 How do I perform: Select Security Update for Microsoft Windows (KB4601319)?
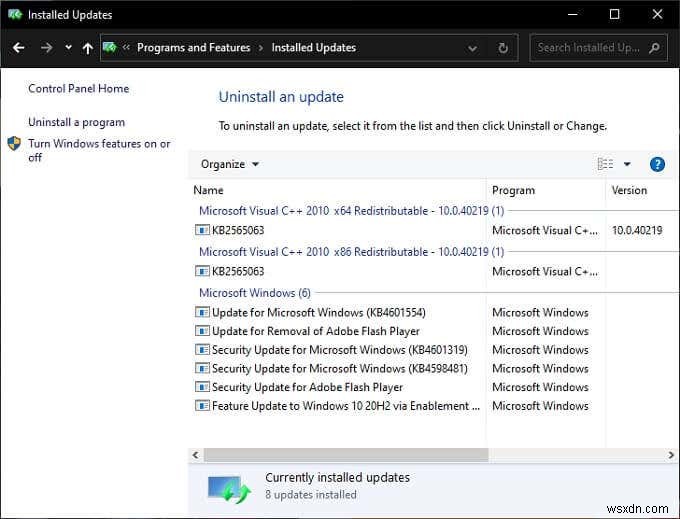pos(340,350)
